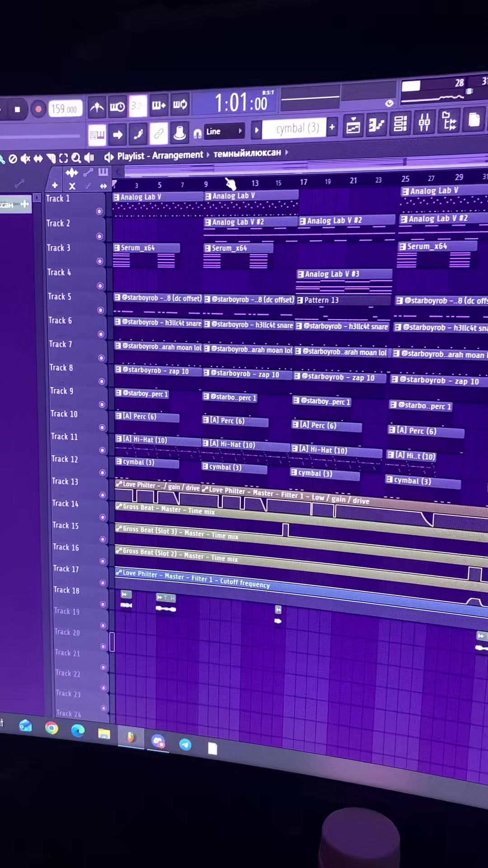The image size is (488, 868).
Task: Open Telegram from the taskbar
Action: pyautogui.click(x=185, y=745)
